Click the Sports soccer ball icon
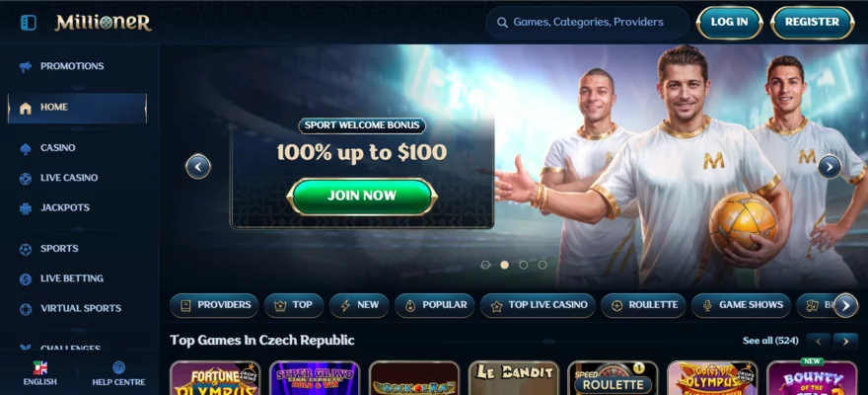This screenshot has width=868, height=395. pyautogui.click(x=26, y=249)
